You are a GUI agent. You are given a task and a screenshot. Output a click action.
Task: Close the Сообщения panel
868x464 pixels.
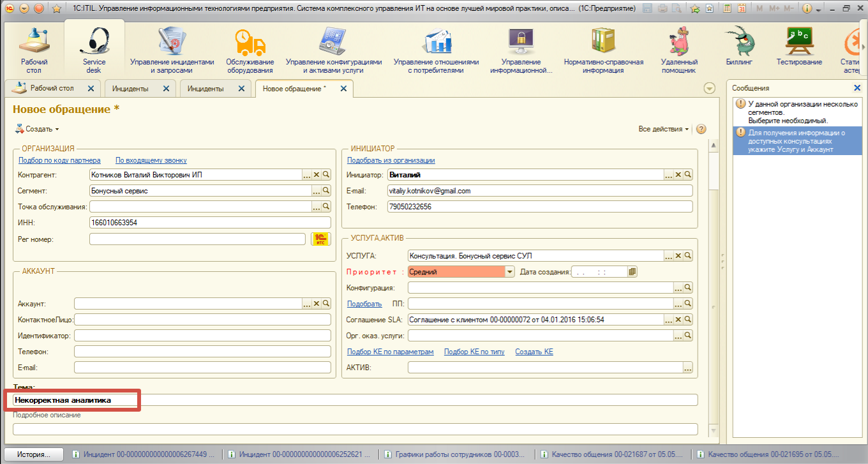click(x=857, y=88)
